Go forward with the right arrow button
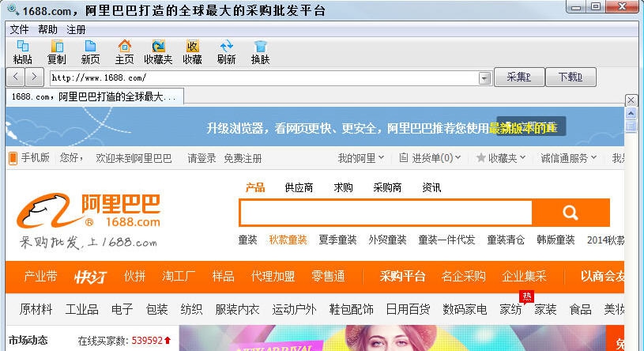This screenshot has height=351, width=644. 35,77
